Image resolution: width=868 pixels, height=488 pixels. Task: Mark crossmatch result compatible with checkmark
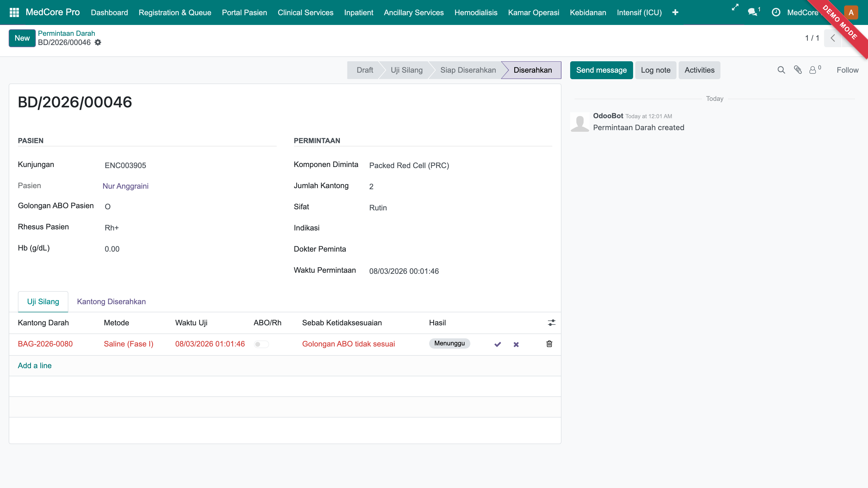click(498, 344)
